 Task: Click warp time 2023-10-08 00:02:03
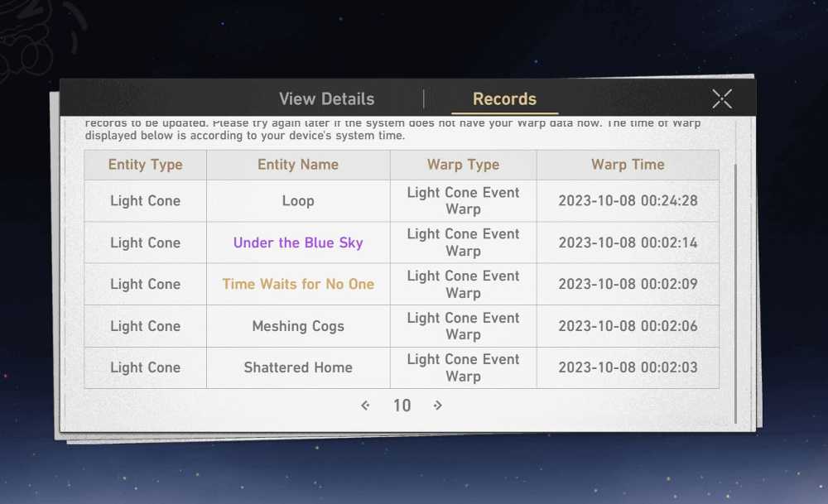[x=628, y=367]
